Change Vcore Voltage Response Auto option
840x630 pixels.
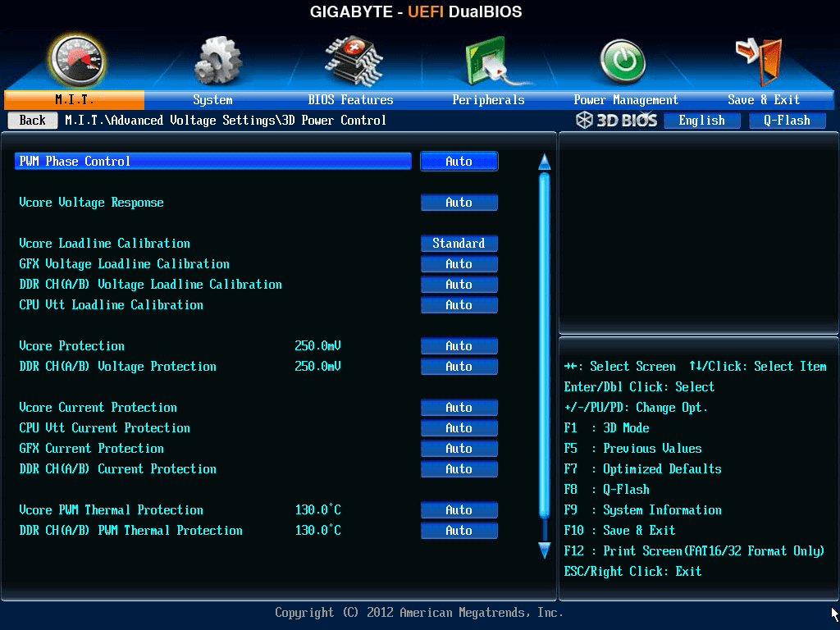click(x=459, y=203)
